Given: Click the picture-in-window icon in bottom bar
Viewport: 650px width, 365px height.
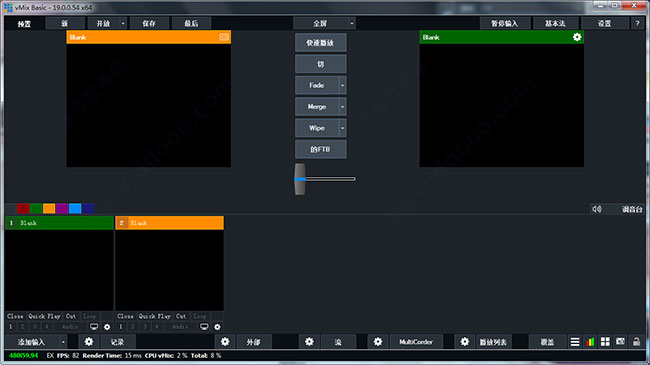Looking at the screenshot, I should (620, 342).
